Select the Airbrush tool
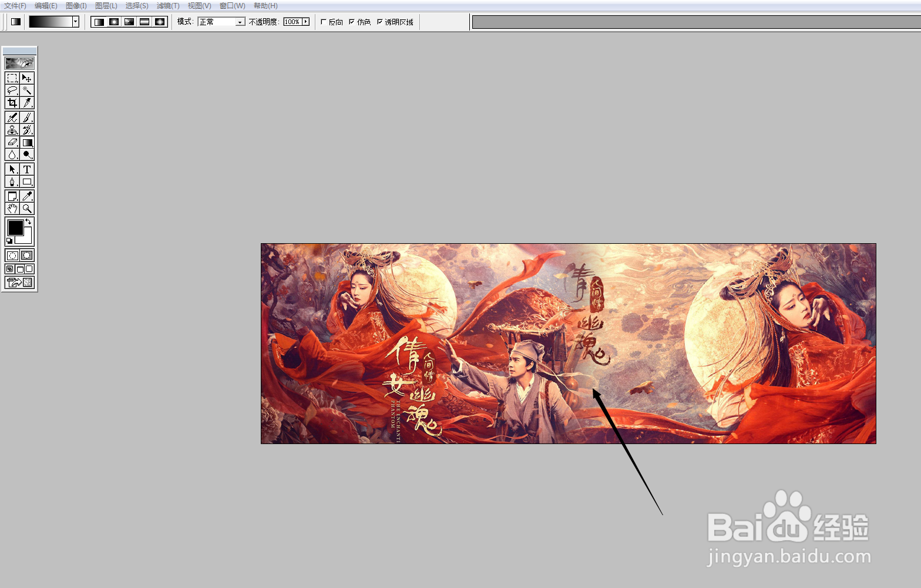Viewport: 921px width, 588px height. coord(12,117)
